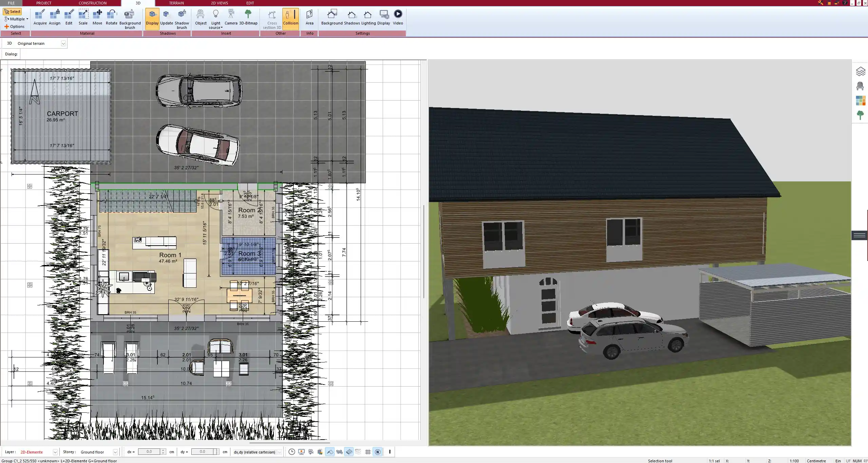Toggle the north arrow N button

pos(377,452)
